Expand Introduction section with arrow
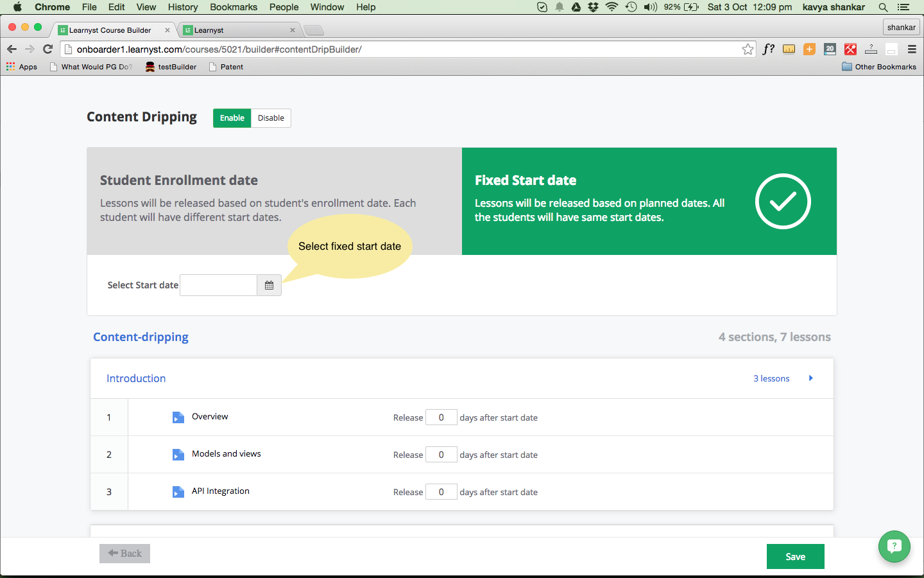This screenshot has height=578, width=924. pyautogui.click(x=811, y=378)
